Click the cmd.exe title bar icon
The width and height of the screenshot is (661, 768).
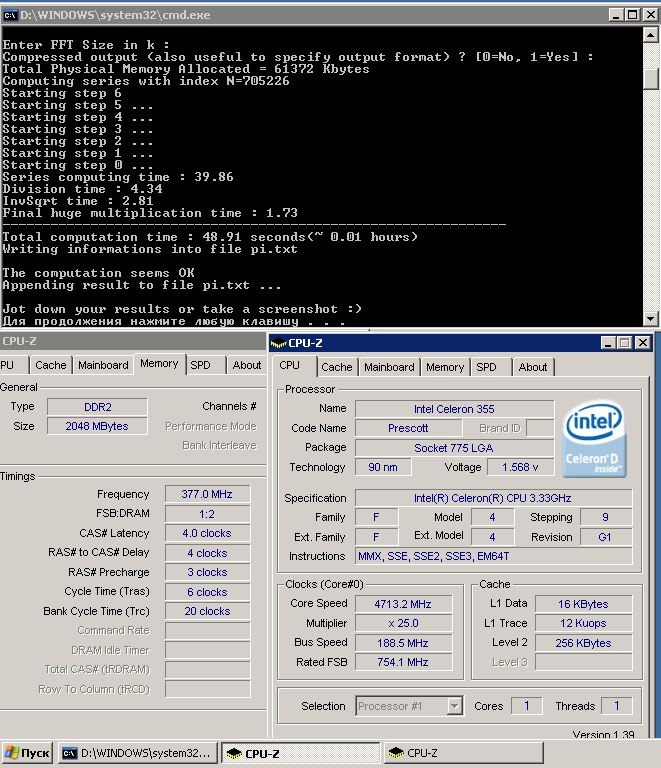(9, 15)
